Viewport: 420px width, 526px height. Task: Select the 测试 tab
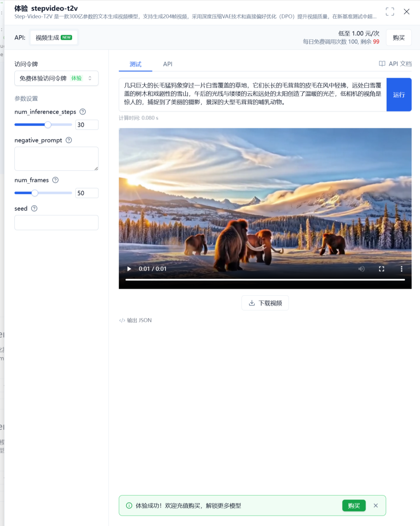135,64
